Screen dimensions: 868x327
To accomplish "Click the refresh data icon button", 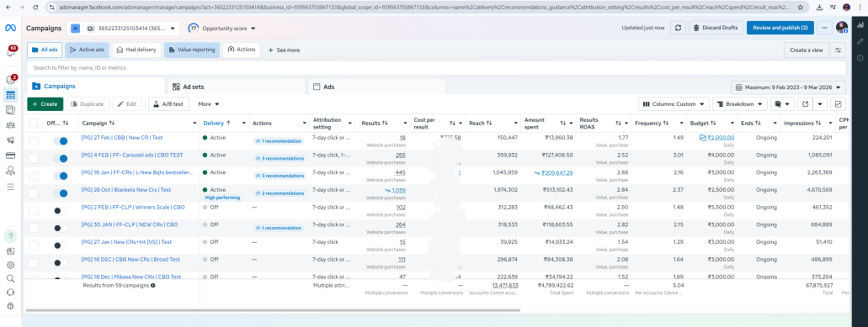I will click(678, 28).
